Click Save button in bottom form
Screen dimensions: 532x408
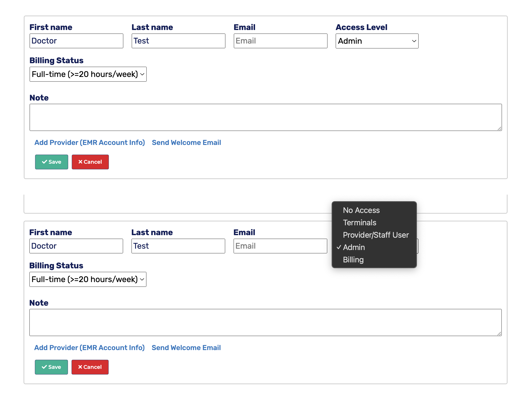(x=51, y=367)
